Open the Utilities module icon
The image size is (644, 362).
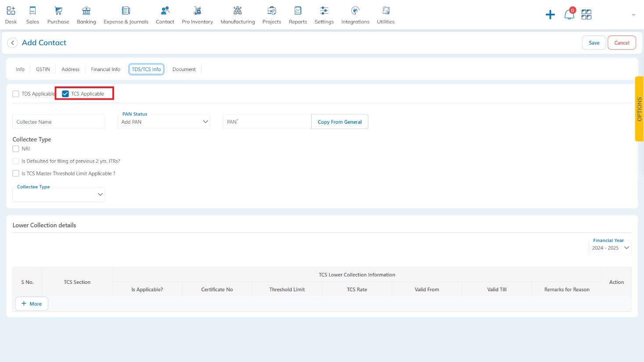pyautogui.click(x=386, y=11)
